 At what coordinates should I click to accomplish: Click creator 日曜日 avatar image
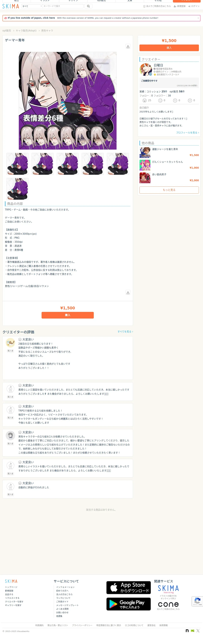146,69
